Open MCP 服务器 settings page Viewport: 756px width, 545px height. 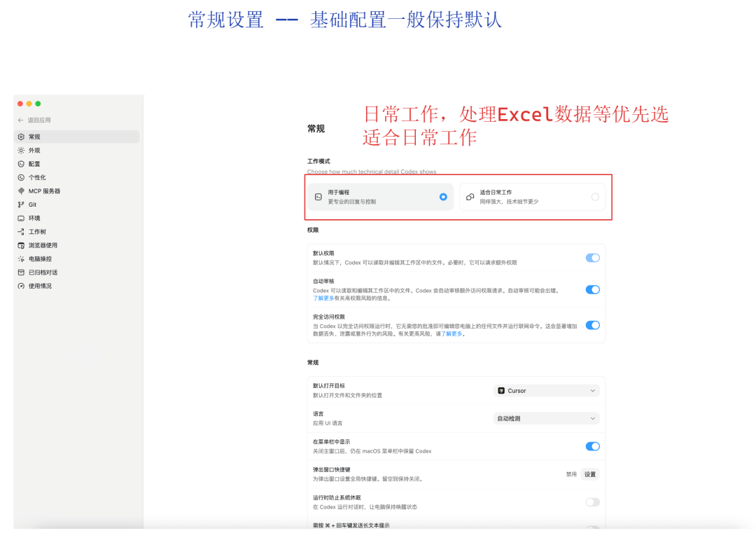[77, 191]
